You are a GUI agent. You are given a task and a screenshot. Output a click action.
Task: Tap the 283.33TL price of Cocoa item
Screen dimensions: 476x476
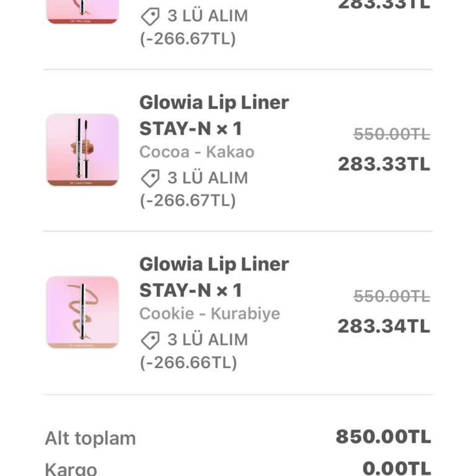click(384, 164)
